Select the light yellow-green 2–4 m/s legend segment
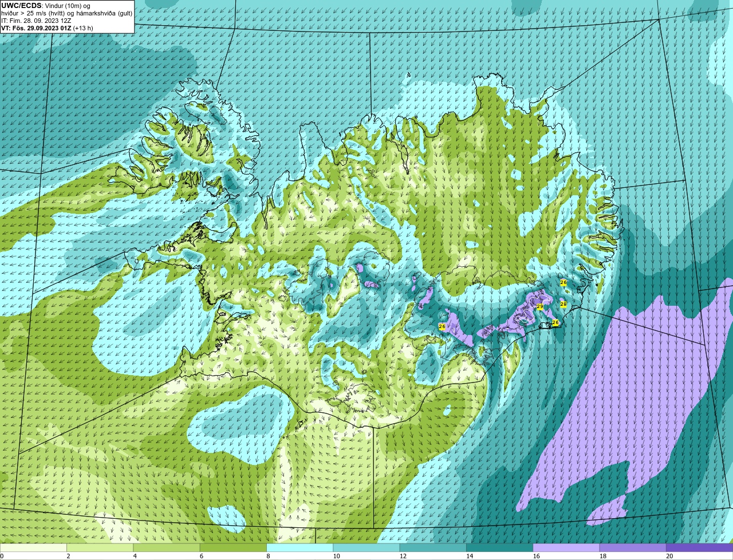This screenshot has width=733, height=560. pos(100,547)
